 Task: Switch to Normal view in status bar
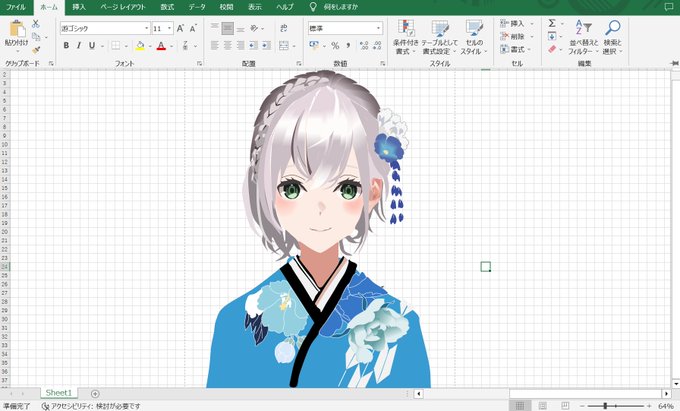pos(520,406)
